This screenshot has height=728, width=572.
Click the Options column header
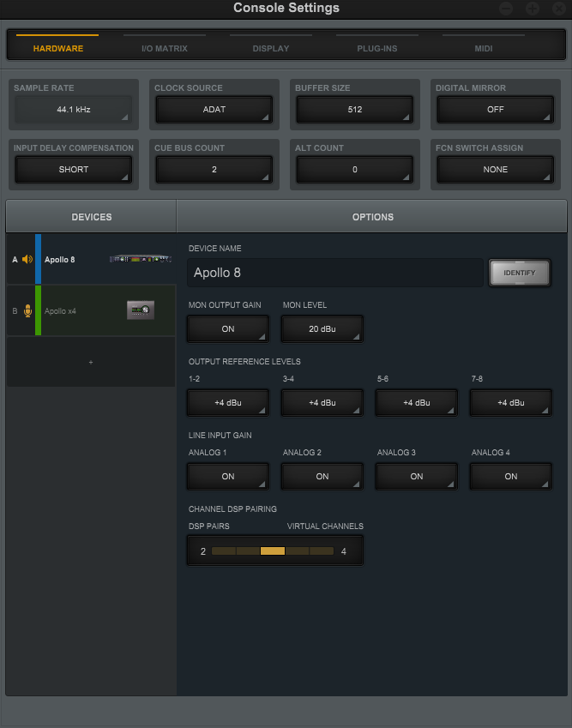(372, 217)
